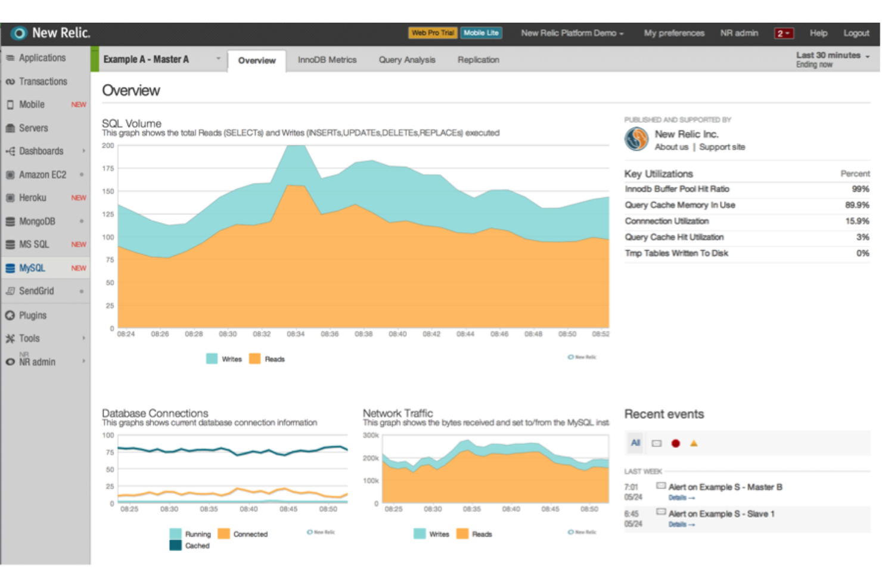Log out using the Logout link
This screenshot has width=882, height=588.
[x=856, y=33]
